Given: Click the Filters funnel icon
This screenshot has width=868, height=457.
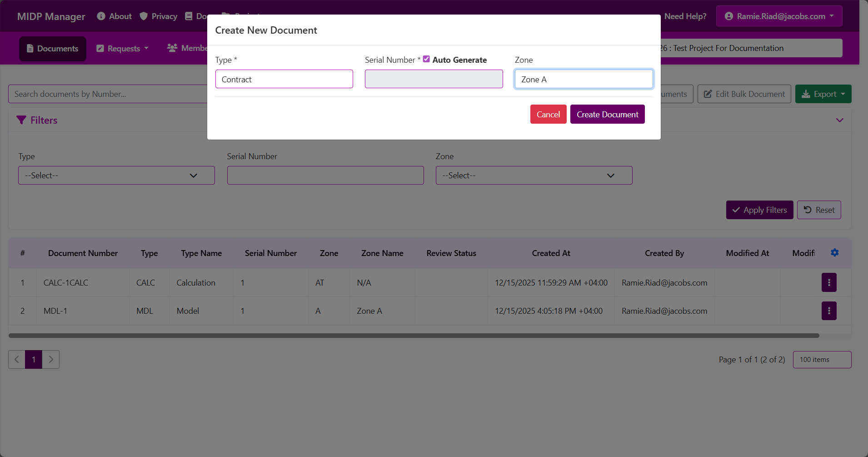Looking at the screenshot, I should click(21, 120).
